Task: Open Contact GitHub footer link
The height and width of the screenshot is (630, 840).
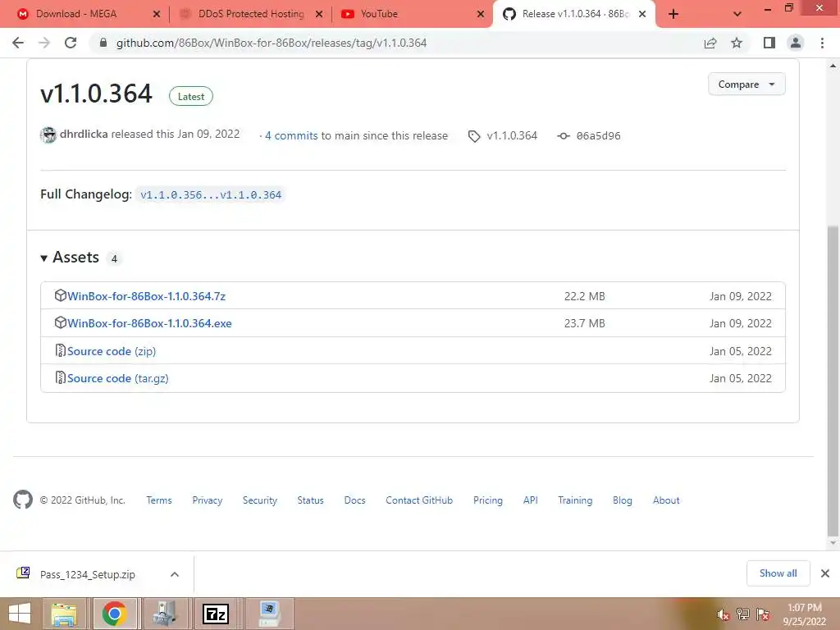Action: [x=419, y=500]
